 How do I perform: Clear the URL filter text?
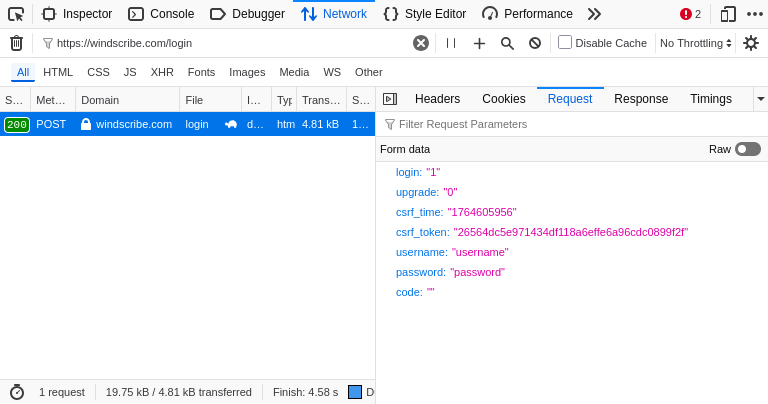coord(421,43)
